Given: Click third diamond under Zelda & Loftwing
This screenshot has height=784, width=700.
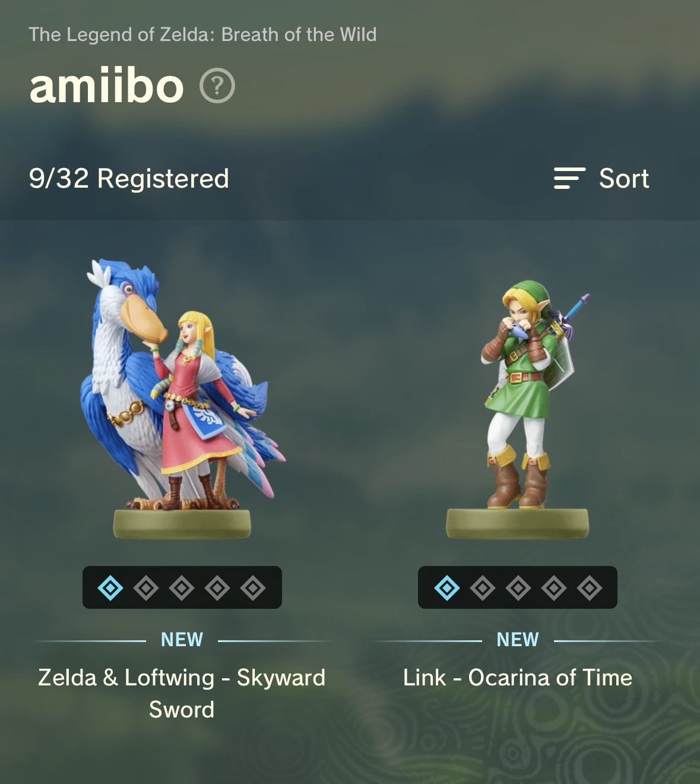Looking at the screenshot, I should 182,588.
